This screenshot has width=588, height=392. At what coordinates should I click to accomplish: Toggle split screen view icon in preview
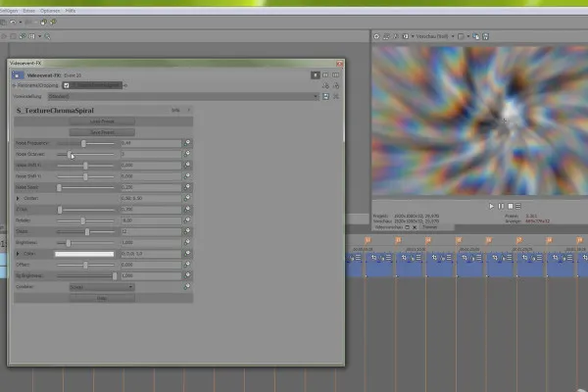tap(406, 36)
